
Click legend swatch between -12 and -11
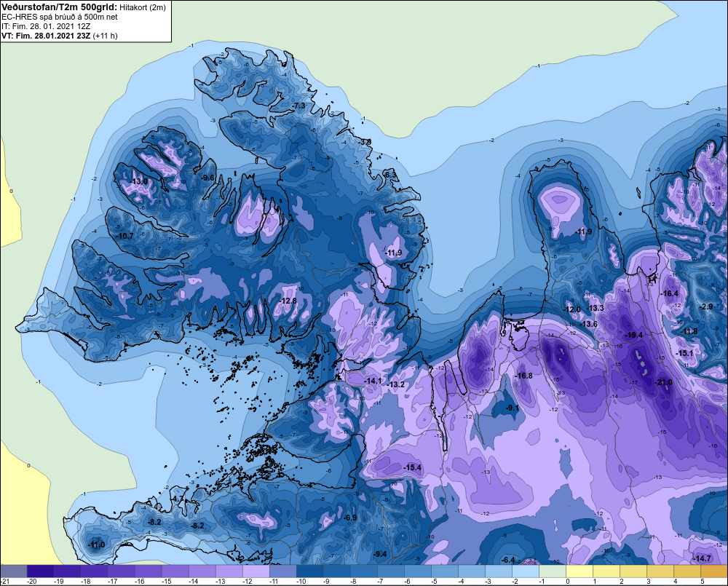pos(256,571)
